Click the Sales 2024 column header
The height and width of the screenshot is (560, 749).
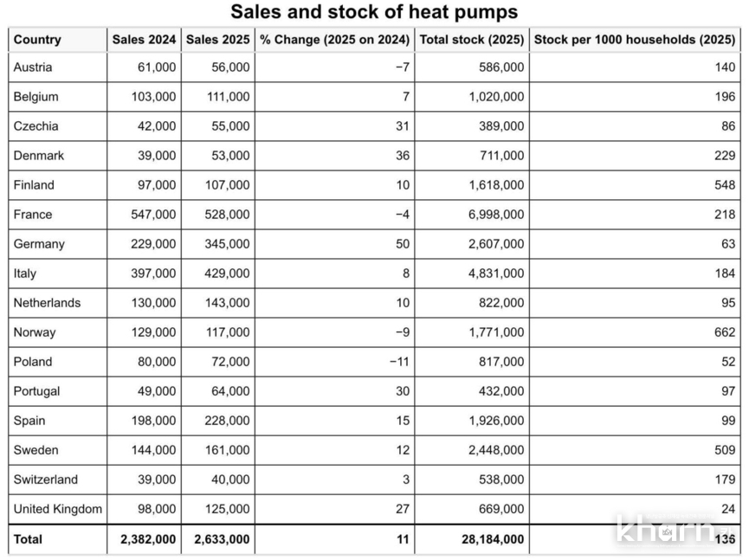(144, 39)
